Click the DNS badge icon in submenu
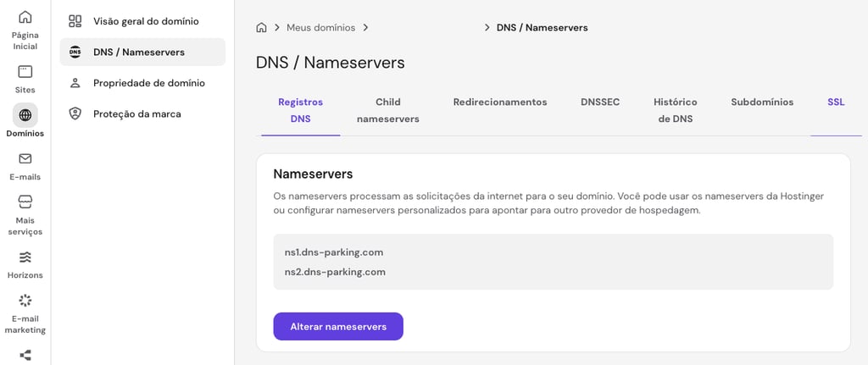This screenshot has height=365, width=868. (x=75, y=52)
